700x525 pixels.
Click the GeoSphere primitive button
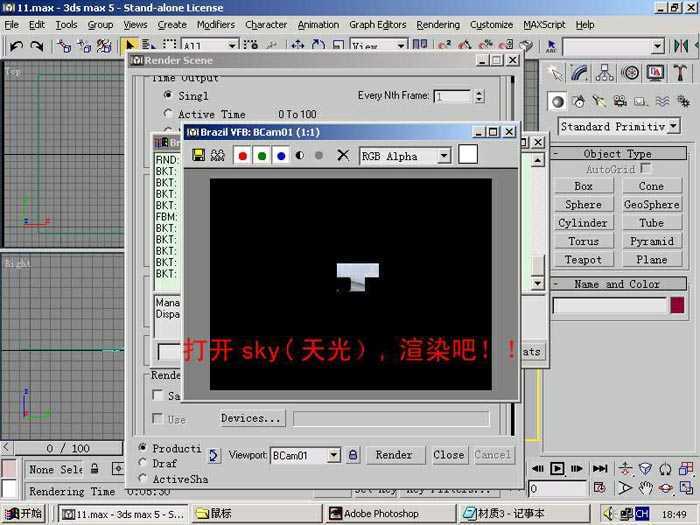click(652, 204)
